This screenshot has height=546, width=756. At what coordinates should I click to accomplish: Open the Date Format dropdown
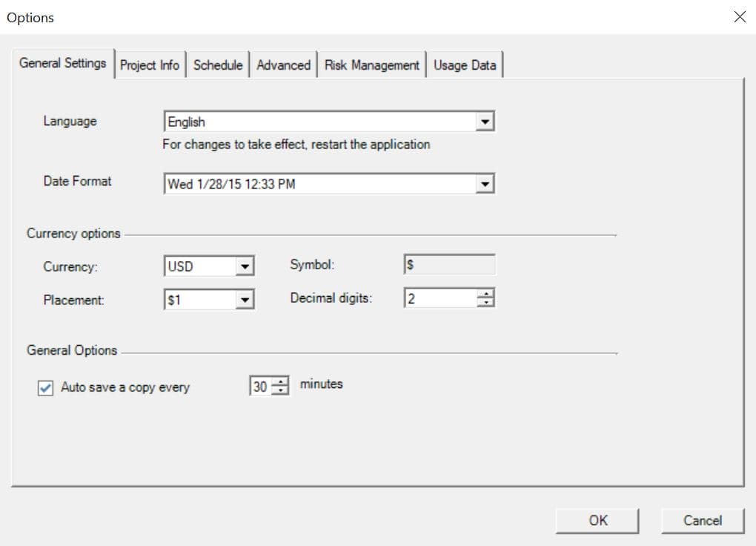click(485, 184)
